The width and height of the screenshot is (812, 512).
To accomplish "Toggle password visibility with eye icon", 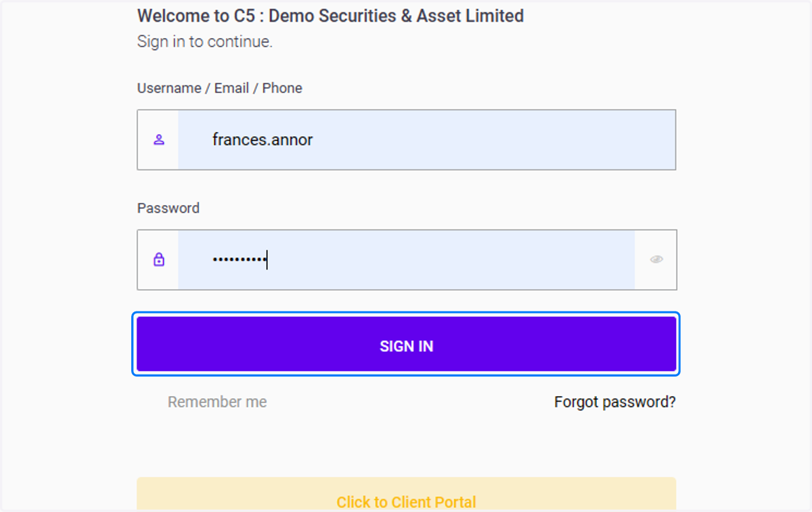I will pyautogui.click(x=656, y=259).
